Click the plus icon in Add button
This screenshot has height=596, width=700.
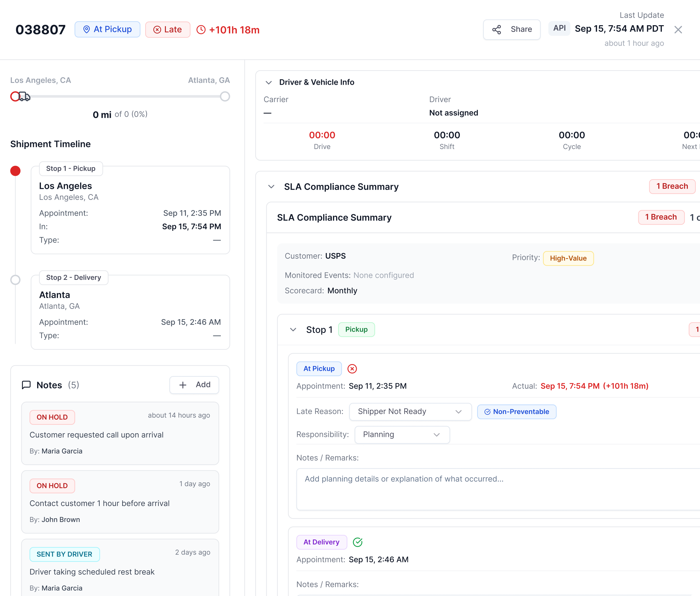pyautogui.click(x=183, y=385)
